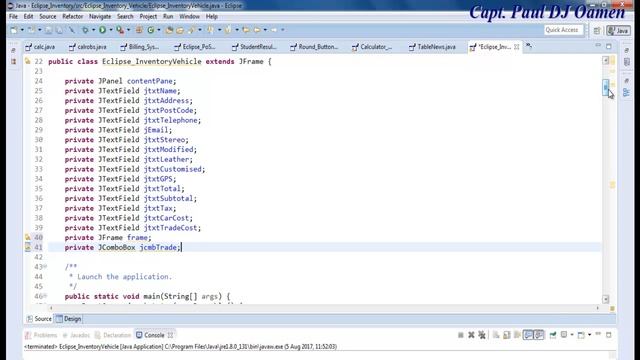
Task: Click Remove Launch X icon in Console
Action: [471, 335]
